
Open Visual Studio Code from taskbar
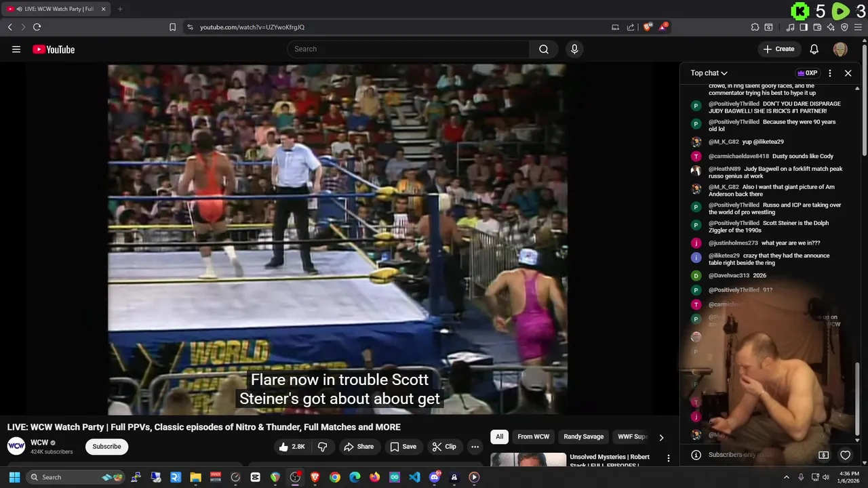point(414,477)
